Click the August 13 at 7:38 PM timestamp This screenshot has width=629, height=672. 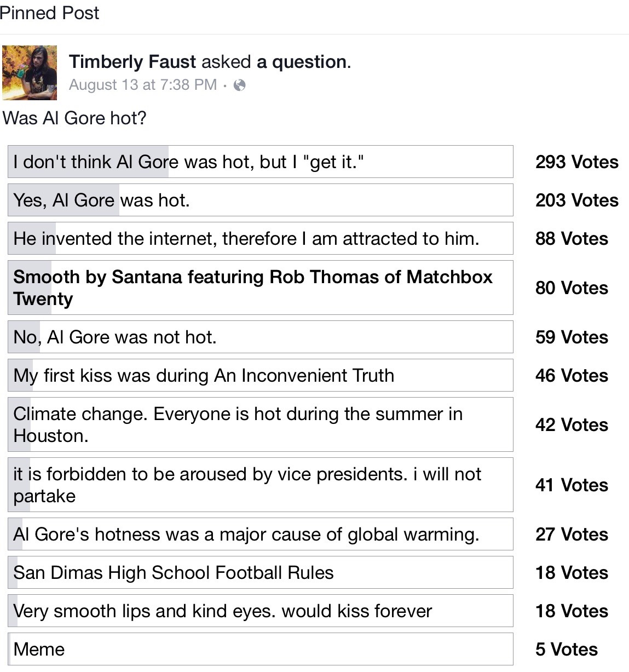click(143, 85)
